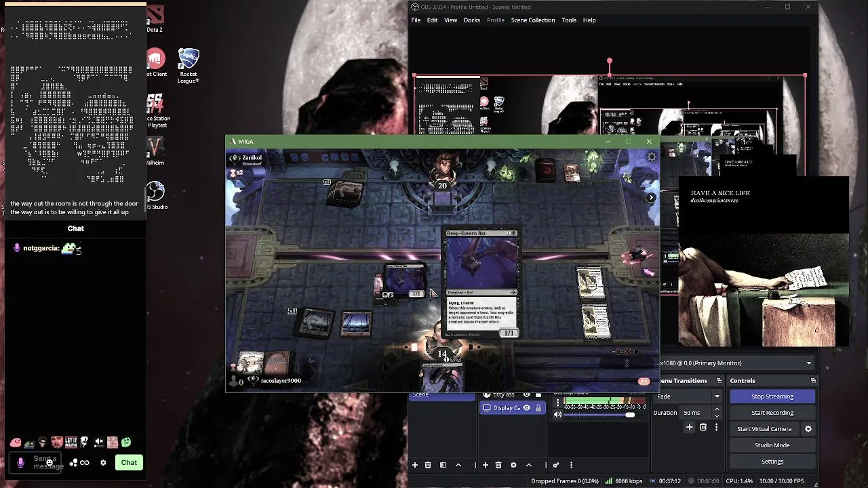
Task: Open audio mixer options menu at dock bottom
Action: coord(571,465)
